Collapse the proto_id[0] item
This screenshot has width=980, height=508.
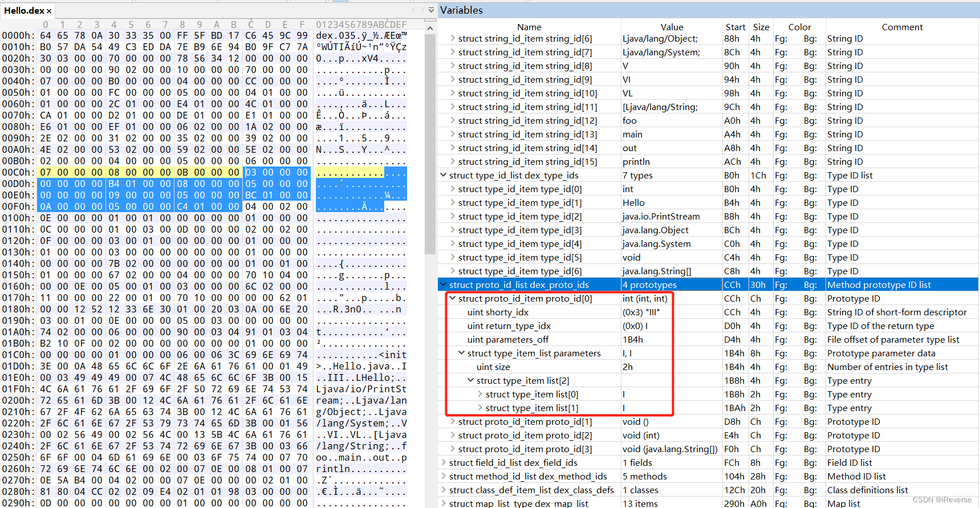pos(453,298)
